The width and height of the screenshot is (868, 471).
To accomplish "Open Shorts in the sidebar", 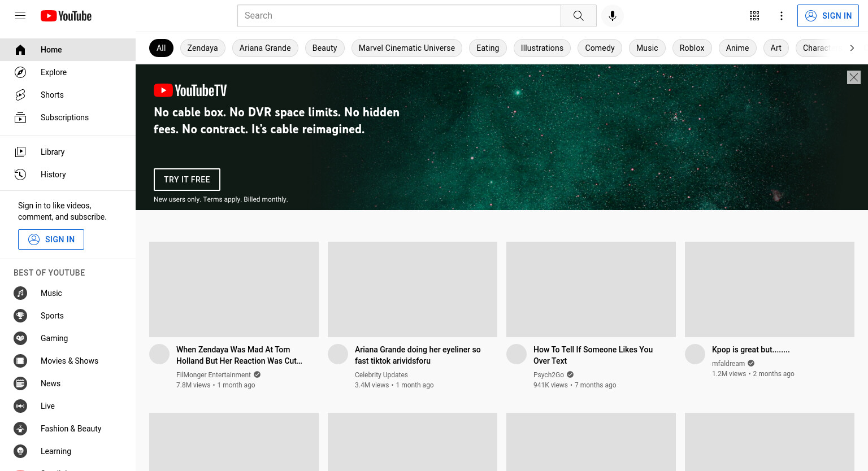I will point(68,95).
